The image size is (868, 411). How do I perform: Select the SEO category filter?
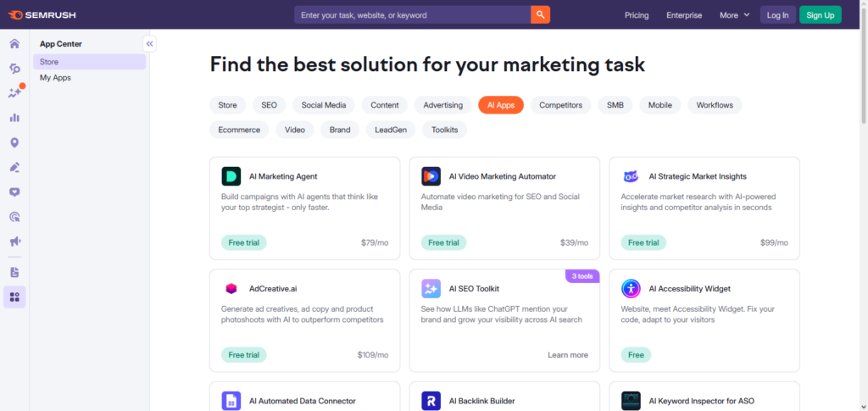[x=269, y=105]
